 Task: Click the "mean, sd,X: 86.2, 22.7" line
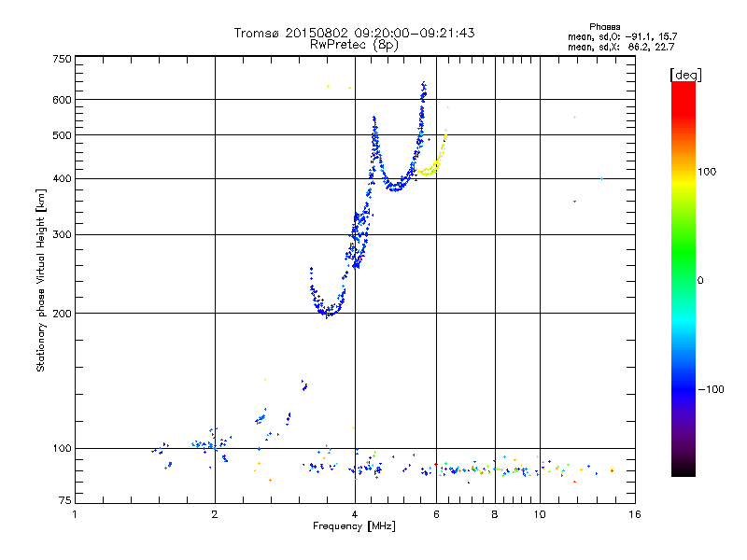click(x=621, y=47)
